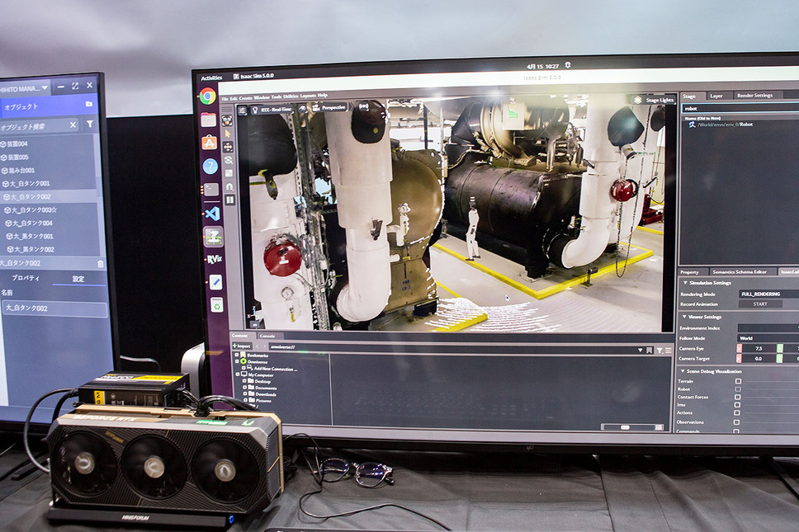Delete 大_白タンク002 with the trash icon
799x532 pixels.
pos(101,264)
